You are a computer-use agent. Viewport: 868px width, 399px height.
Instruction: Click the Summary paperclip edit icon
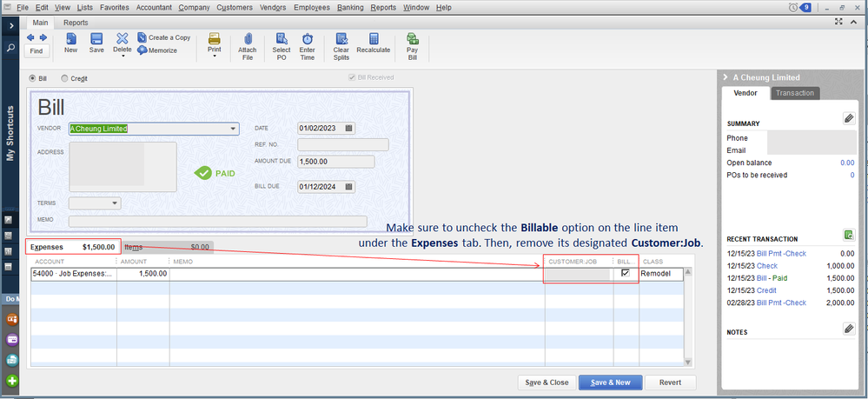pyautogui.click(x=849, y=118)
